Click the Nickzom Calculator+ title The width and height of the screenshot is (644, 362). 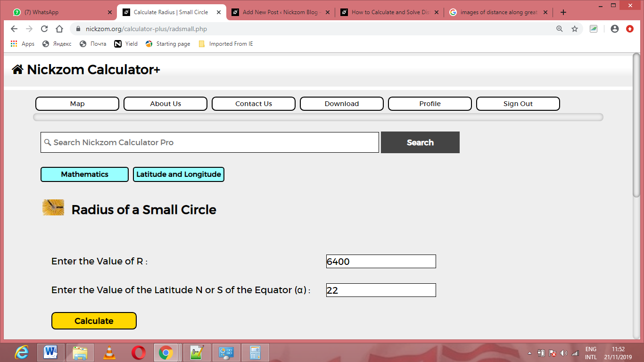tap(93, 70)
